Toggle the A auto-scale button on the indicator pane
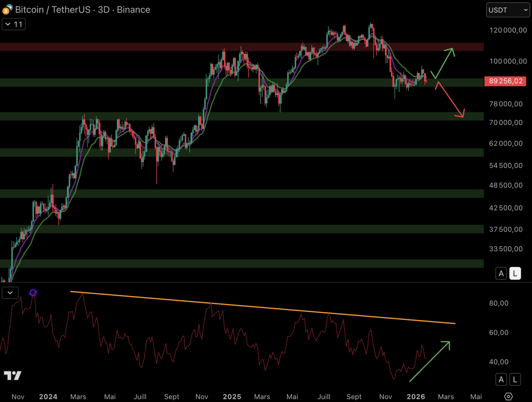The image size is (532, 402). [501, 379]
